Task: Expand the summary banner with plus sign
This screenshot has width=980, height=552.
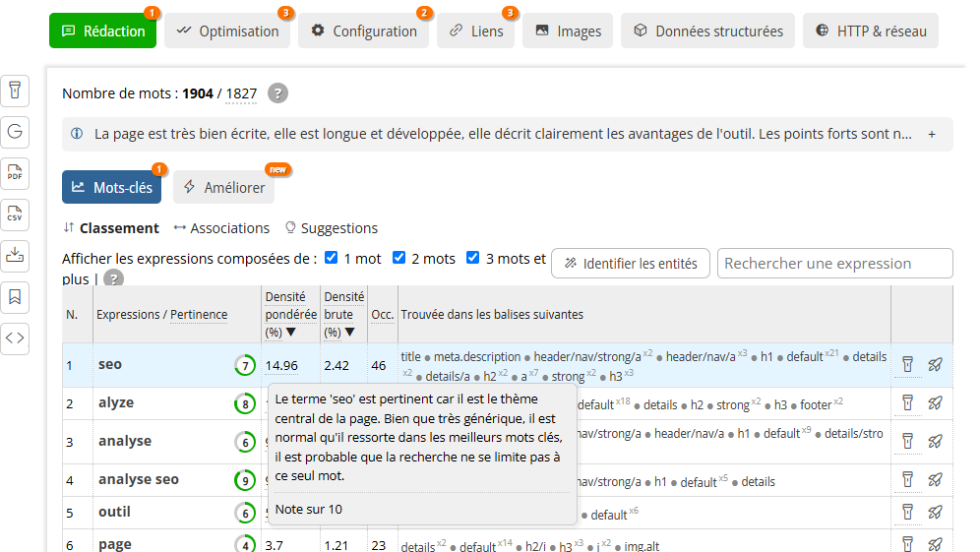Action: (x=932, y=135)
